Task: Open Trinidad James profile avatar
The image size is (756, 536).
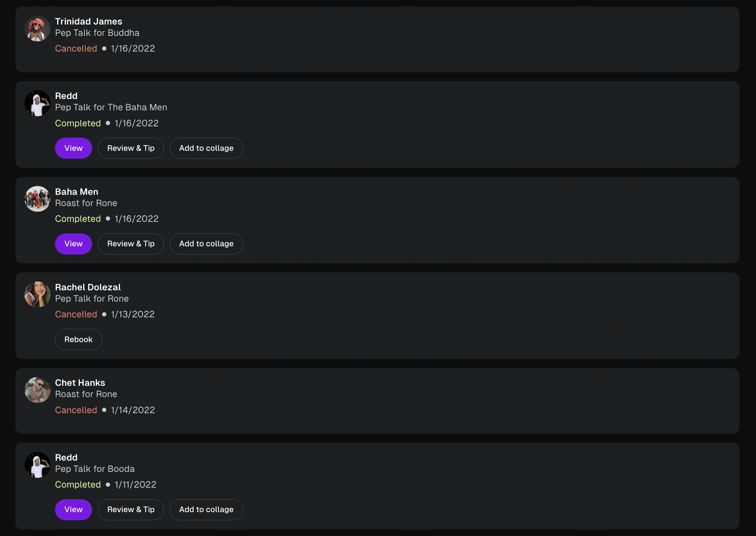Action: point(37,29)
